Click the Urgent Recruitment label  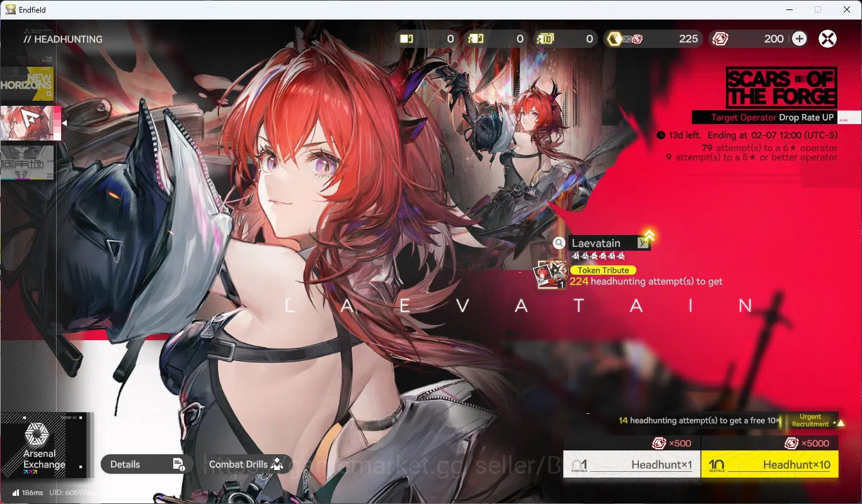coord(810,421)
